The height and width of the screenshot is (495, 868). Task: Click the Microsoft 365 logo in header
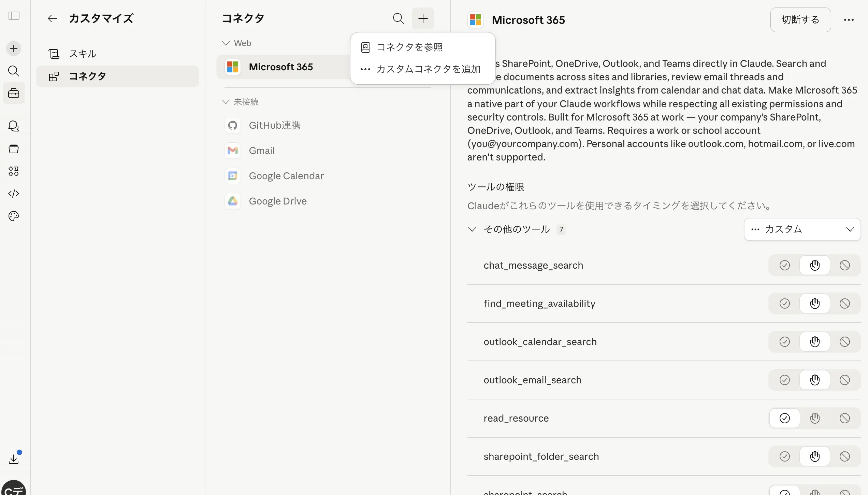[x=476, y=20]
